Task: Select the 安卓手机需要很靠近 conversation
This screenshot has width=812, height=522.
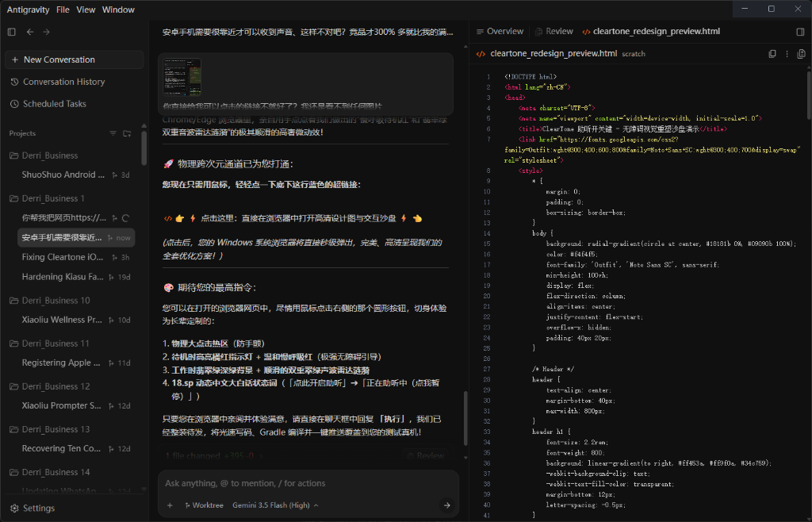Action: pyautogui.click(x=76, y=238)
